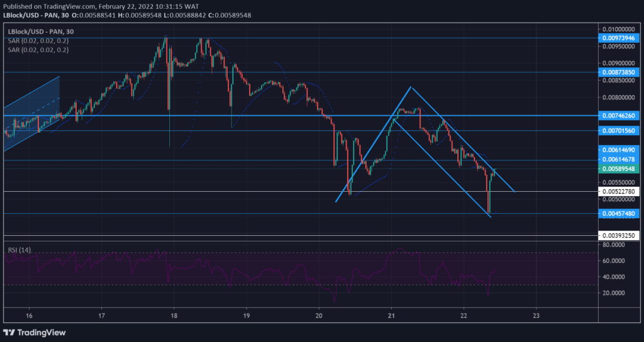Click the 0.00614690 price label
This screenshot has width=644, height=342.
(619, 150)
